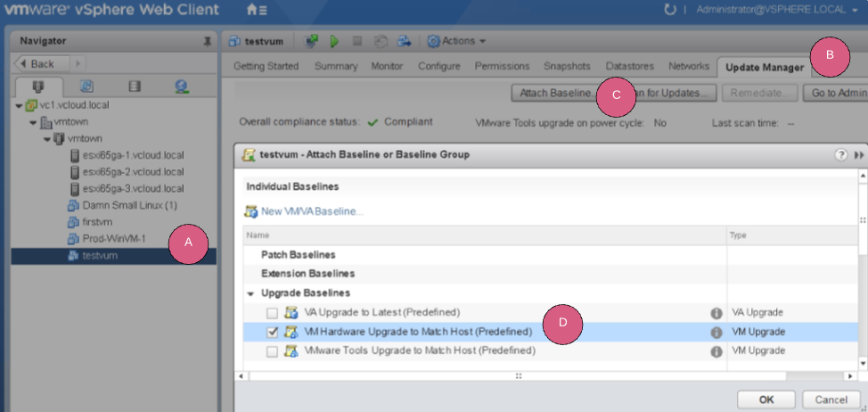This screenshot has height=412, width=868.
Task: Click the horizontal scroll left arrow
Action: pos(241,376)
